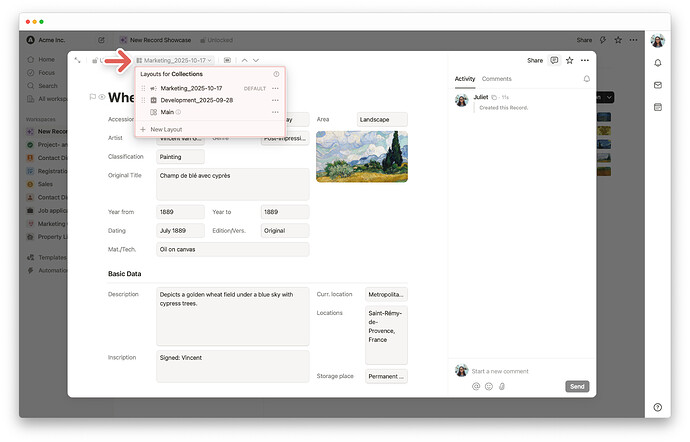Image resolution: width=690 pixels, height=442 pixels.
Task: Click the Oil on canvas field
Action: coord(232,250)
